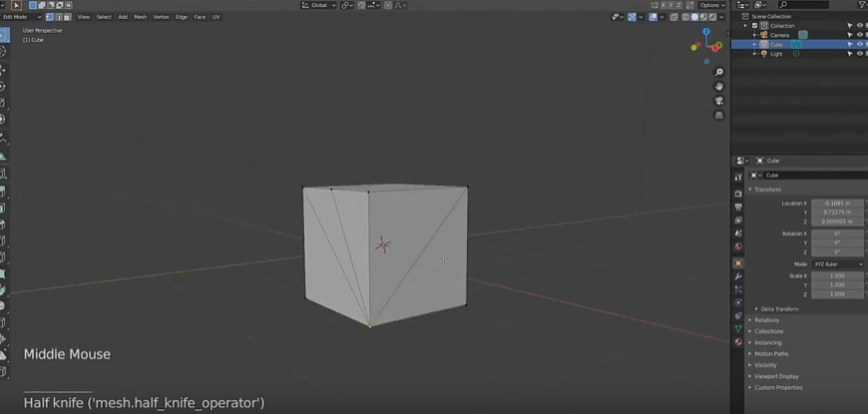
Task: Open the XYZ Euler rotation mode dropdown
Action: tap(837, 264)
